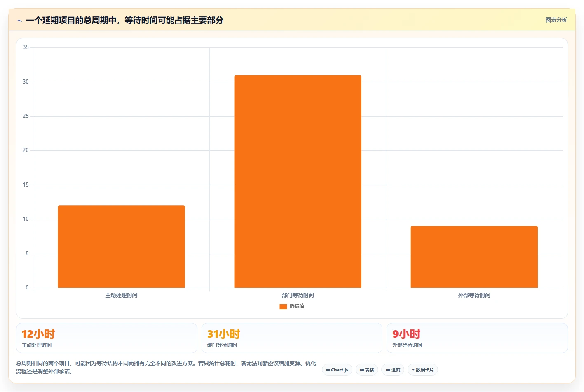The image size is (584, 392).
Task: Select the 进度 tag
Action: pyautogui.click(x=393, y=370)
